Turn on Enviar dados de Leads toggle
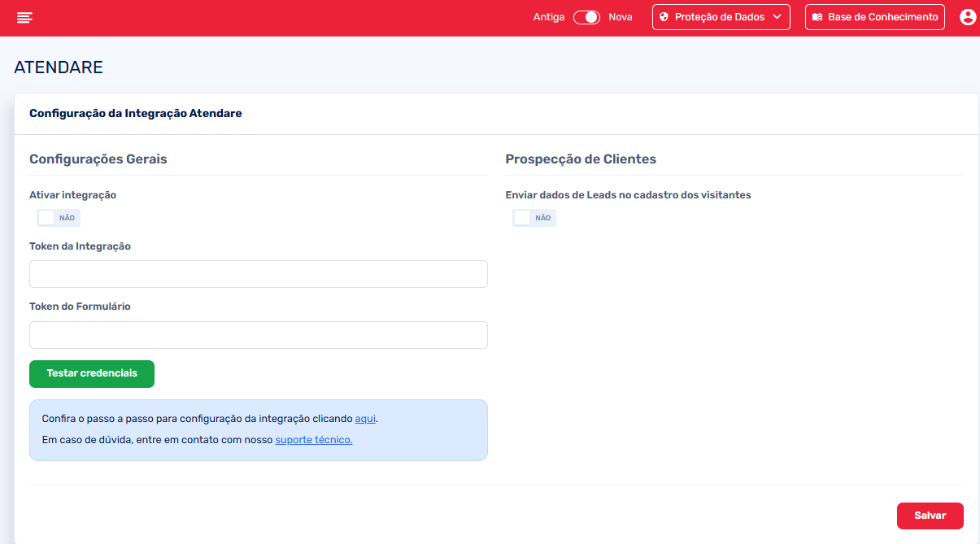Image resolution: width=980 pixels, height=544 pixels. point(534,218)
